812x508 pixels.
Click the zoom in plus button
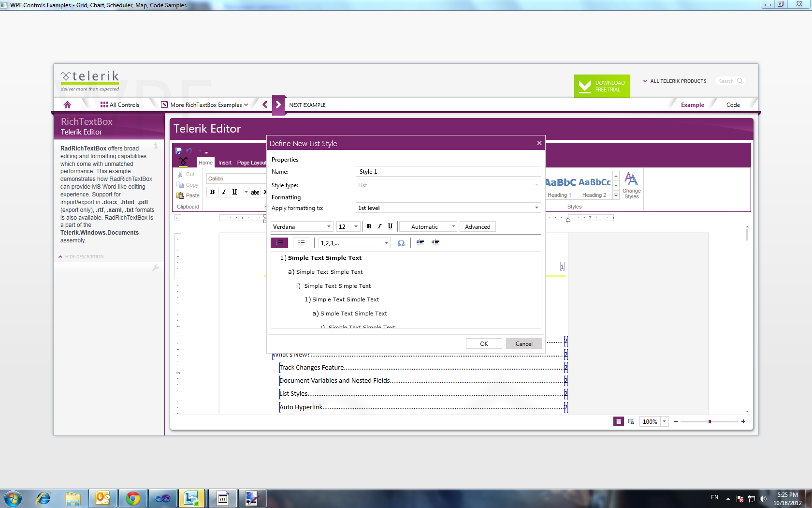pos(743,421)
